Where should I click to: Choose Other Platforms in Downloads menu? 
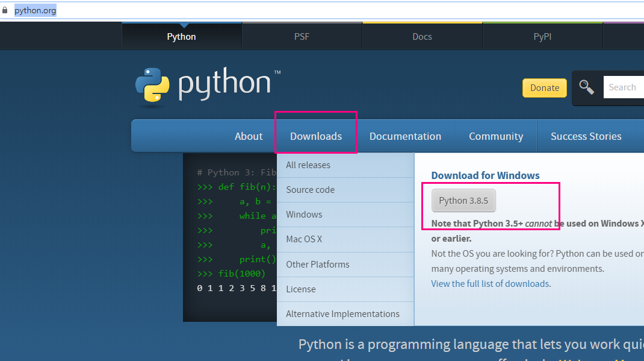tap(345, 265)
